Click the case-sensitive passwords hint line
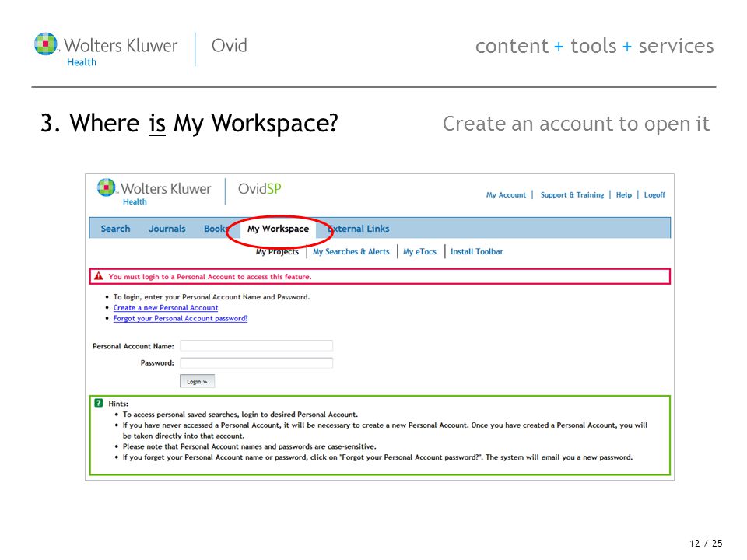This screenshot has width=747, height=560. click(x=250, y=446)
